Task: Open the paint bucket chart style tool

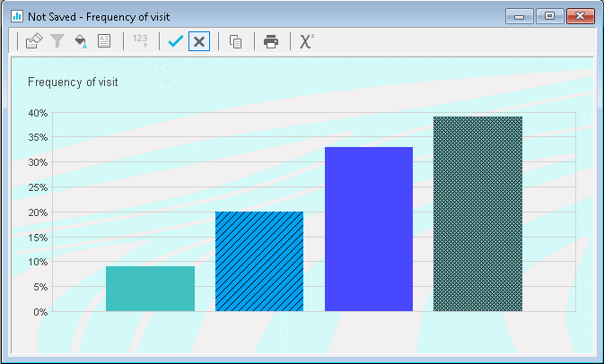Action: click(x=81, y=41)
